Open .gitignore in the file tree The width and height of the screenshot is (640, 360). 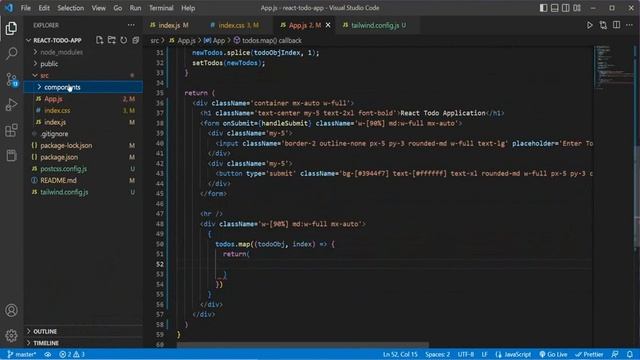pos(83,133)
